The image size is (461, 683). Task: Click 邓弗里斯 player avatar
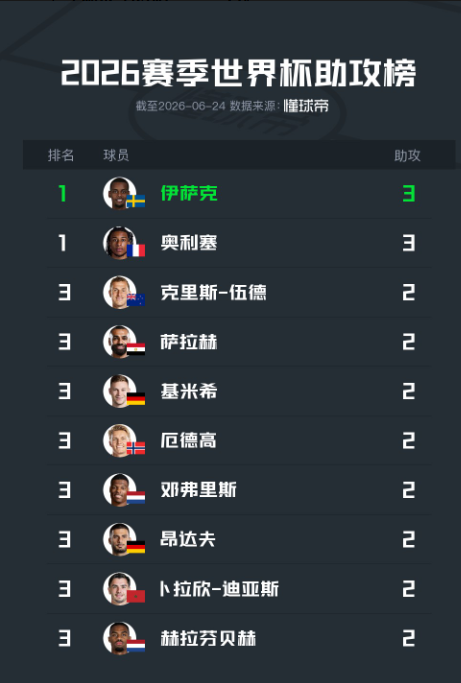click(x=119, y=490)
